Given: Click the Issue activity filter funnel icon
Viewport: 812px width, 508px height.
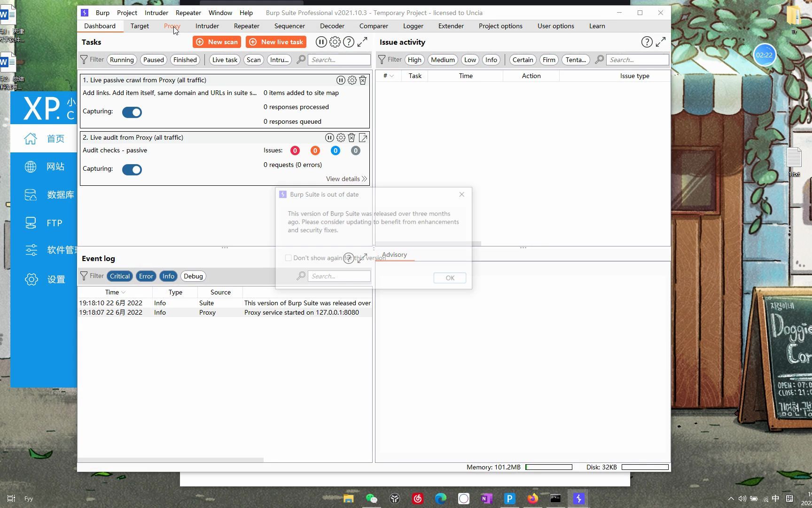Looking at the screenshot, I should 382,60.
